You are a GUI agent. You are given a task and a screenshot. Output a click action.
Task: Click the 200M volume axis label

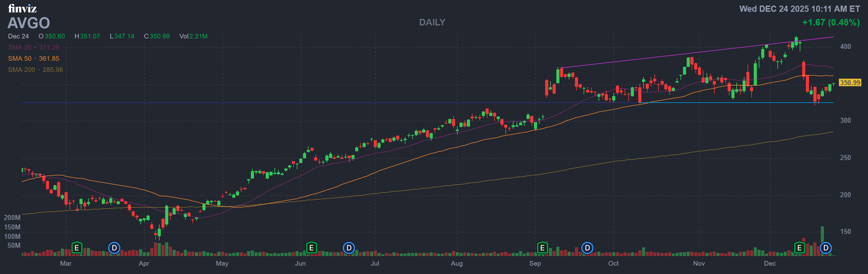[x=12, y=218]
